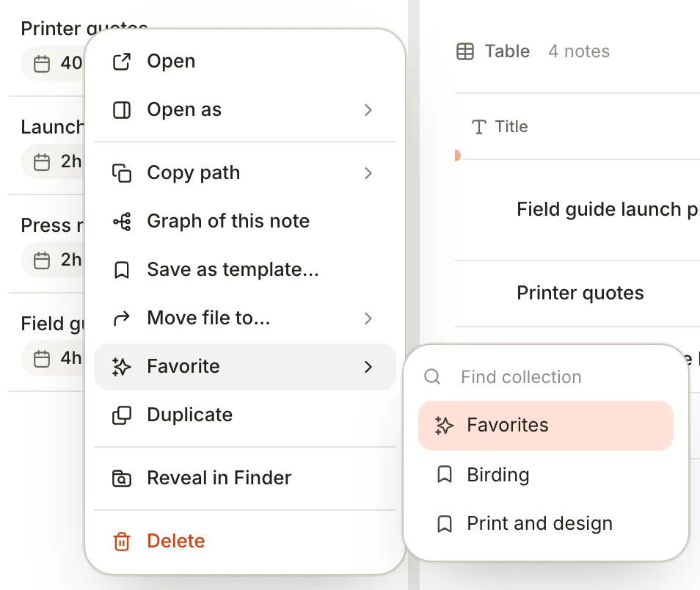Expand the Move file to submenu chevron

(x=368, y=318)
